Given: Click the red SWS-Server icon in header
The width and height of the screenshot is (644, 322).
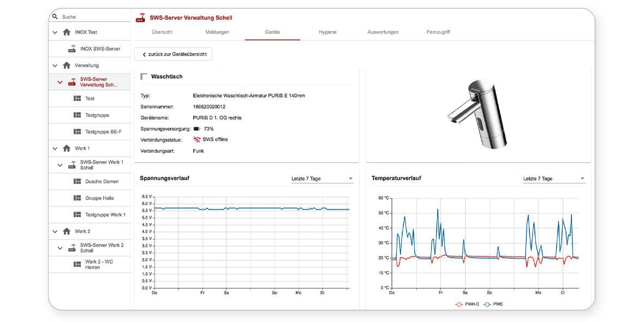Looking at the screenshot, I should click(x=141, y=17).
